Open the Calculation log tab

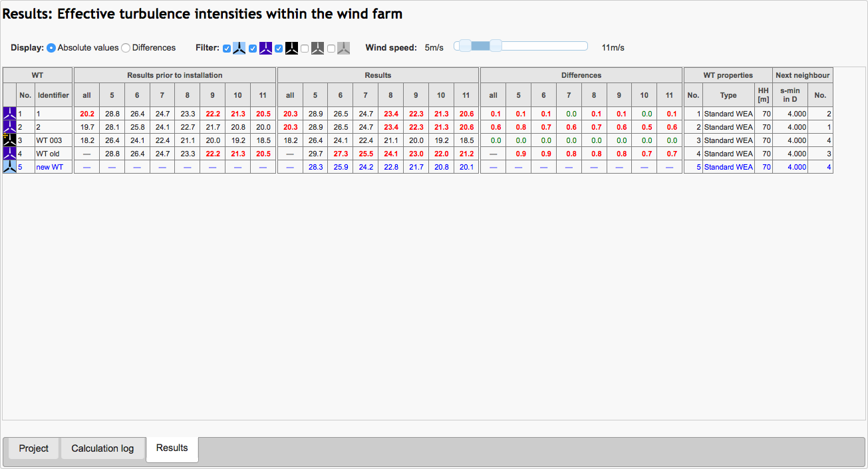click(x=102, y=448)
